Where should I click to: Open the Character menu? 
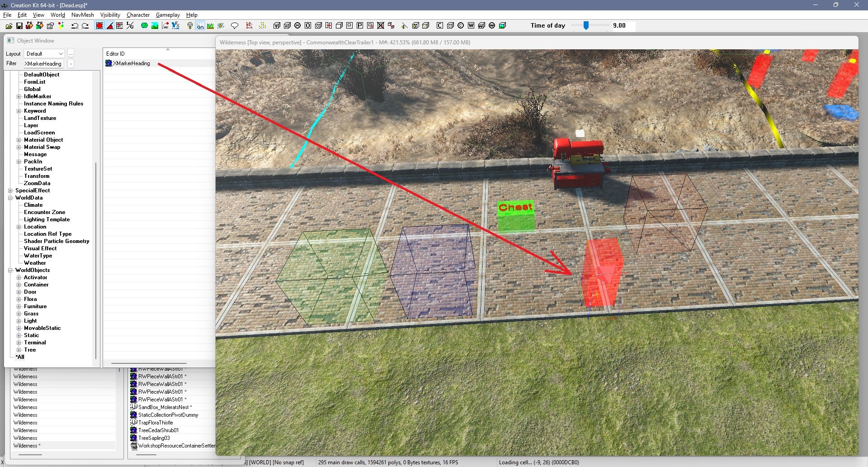point(138,15)
